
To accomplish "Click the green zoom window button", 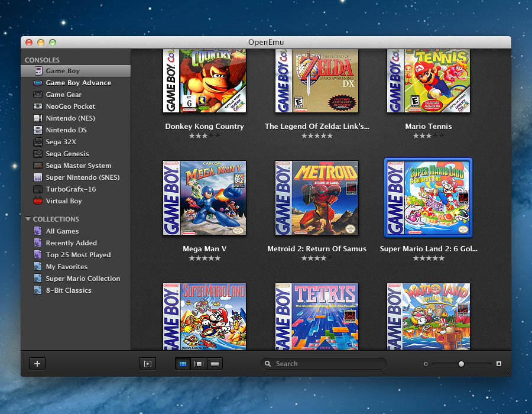I will [x=52, y=43].
